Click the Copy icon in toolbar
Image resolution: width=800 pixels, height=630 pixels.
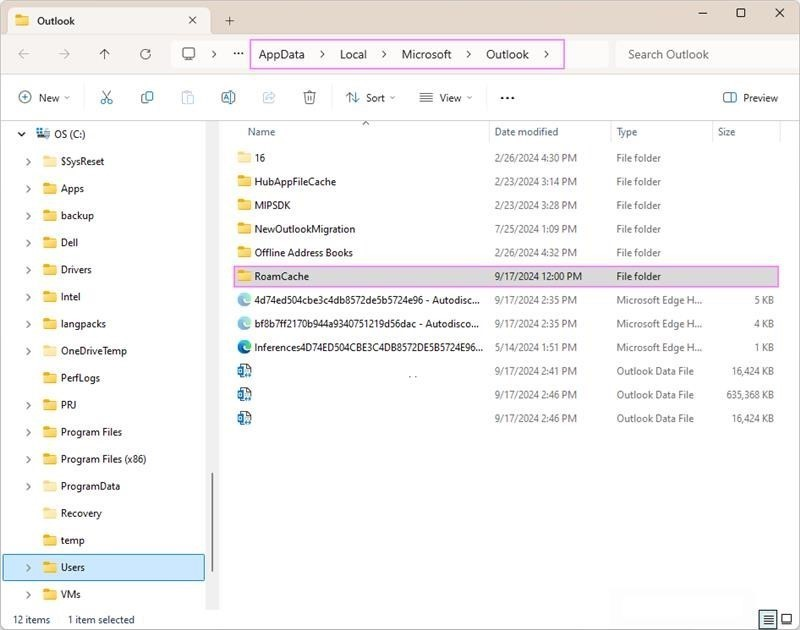tap(147, 97)
